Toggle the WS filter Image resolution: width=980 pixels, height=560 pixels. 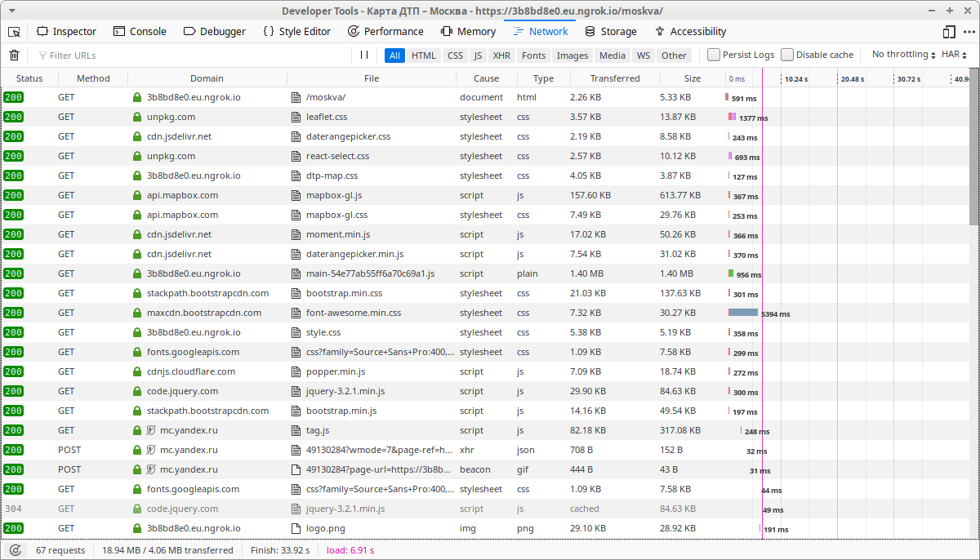[644, 56]
